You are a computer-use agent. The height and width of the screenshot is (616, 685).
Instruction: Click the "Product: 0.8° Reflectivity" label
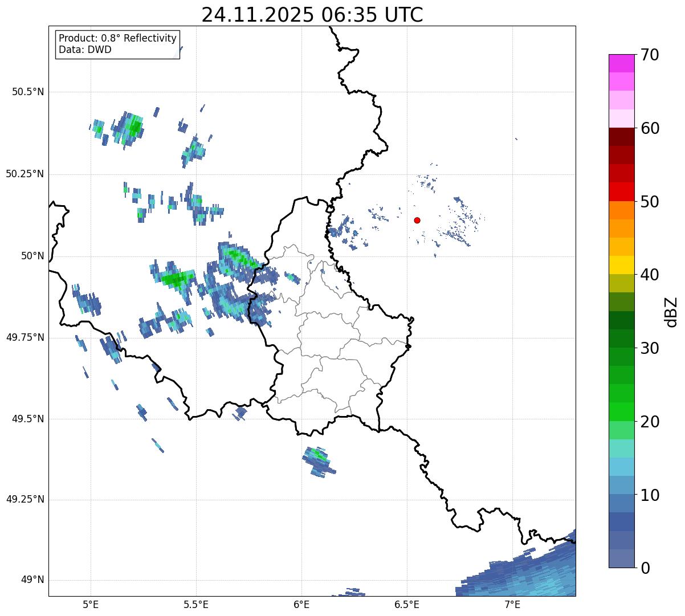(x=118, y=38)
